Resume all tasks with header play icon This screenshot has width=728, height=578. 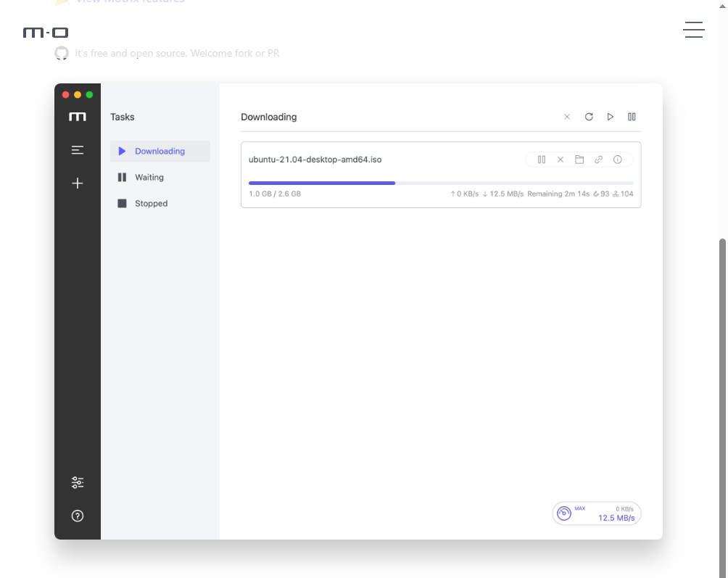tap(610, 117)
